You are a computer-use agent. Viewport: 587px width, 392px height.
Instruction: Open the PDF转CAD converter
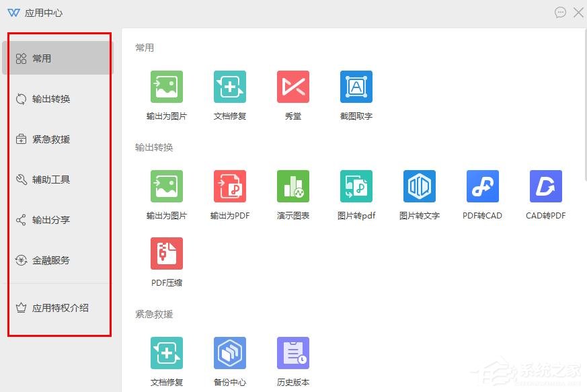(482, 186)
